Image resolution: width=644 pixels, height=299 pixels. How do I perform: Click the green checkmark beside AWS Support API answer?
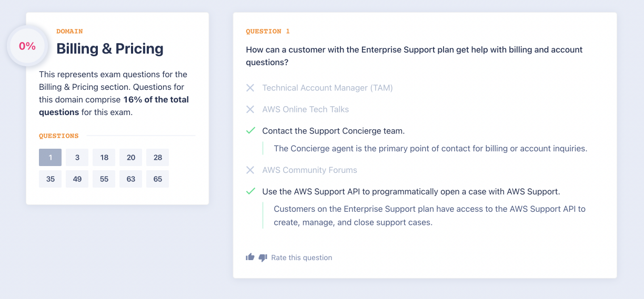pos(250,192)
